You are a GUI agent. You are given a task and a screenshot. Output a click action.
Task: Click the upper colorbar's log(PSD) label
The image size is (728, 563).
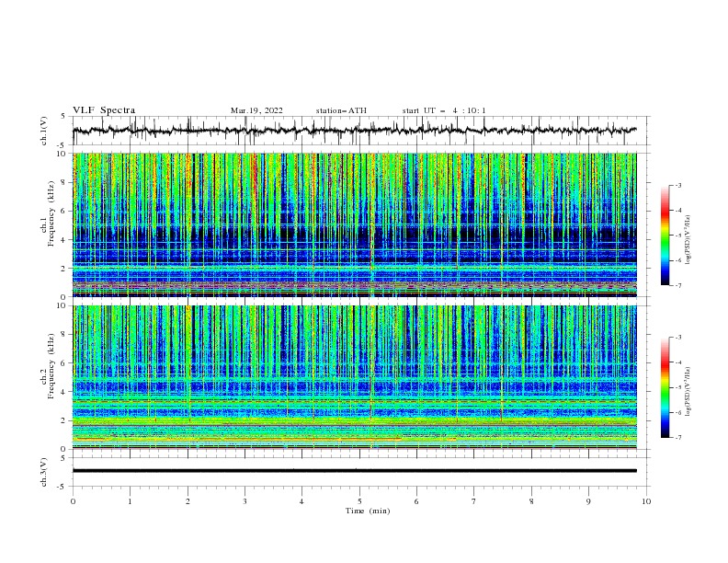688,240
